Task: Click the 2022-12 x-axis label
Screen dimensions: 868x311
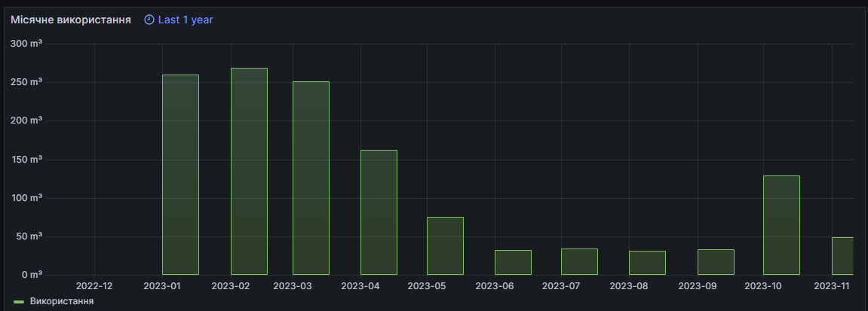Action: coord(94,286)
